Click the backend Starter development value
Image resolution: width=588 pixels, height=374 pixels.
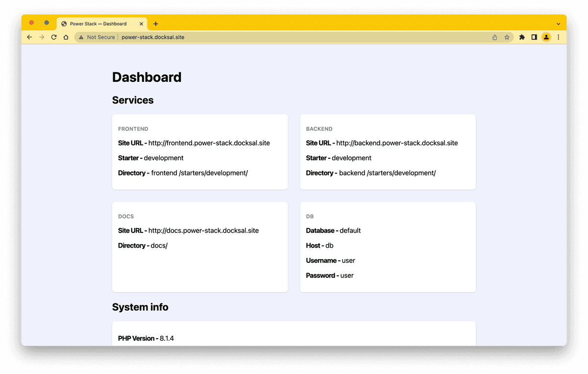[x=352, y=158]
